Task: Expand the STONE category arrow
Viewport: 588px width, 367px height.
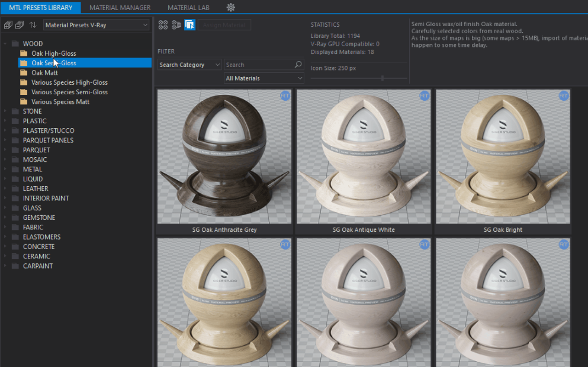Action: 5,111
